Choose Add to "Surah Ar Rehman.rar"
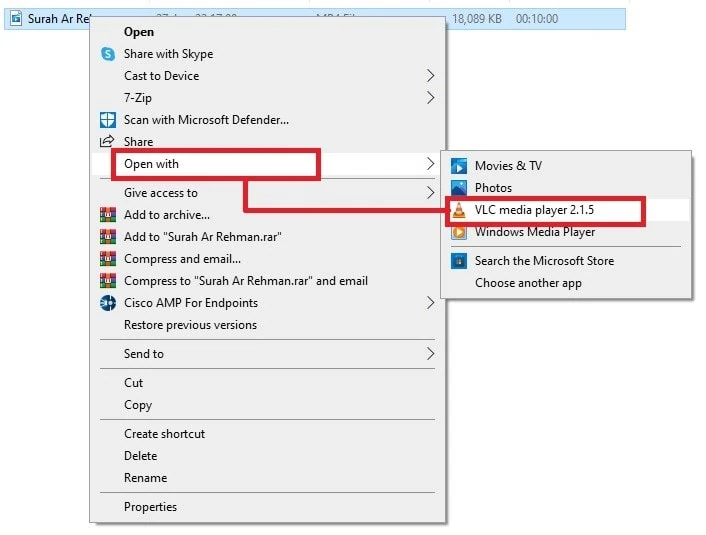Screen dimensions: 706x535 click(x=267, y=237)
